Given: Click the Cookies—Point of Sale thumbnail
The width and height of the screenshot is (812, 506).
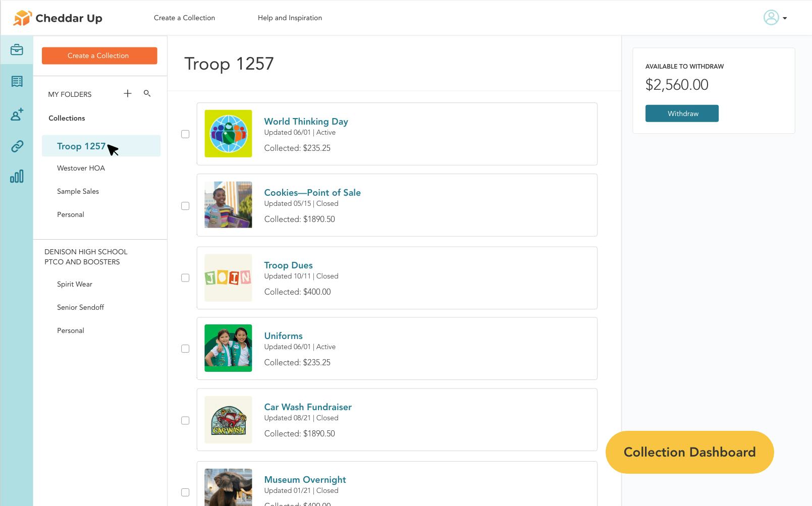Looking at the screenshot, I should (x=228, y=205).
